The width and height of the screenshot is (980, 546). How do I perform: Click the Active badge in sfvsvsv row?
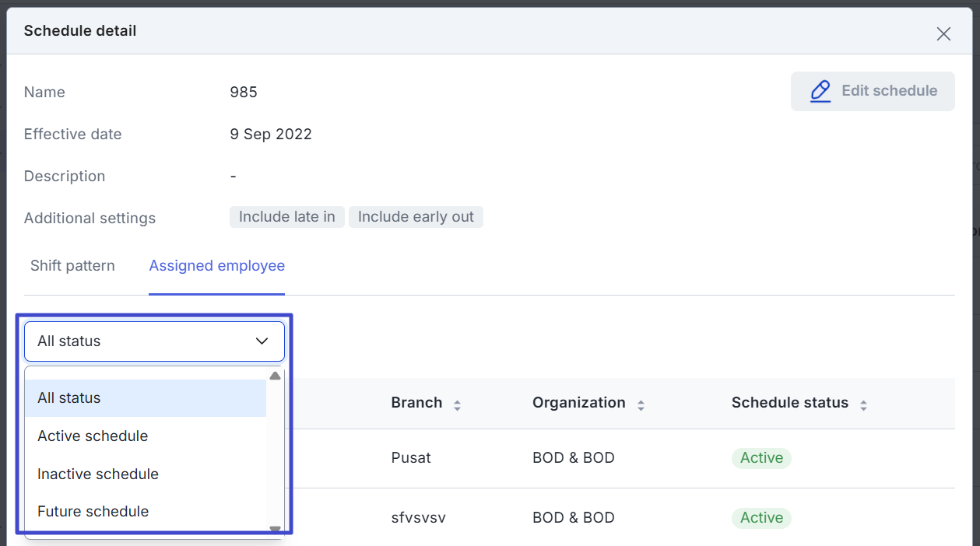pos(760,518)
